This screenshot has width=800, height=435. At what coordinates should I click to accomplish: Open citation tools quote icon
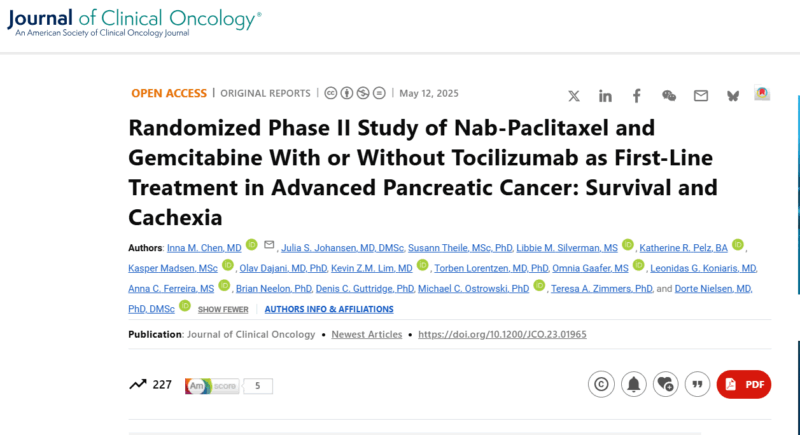697,384
